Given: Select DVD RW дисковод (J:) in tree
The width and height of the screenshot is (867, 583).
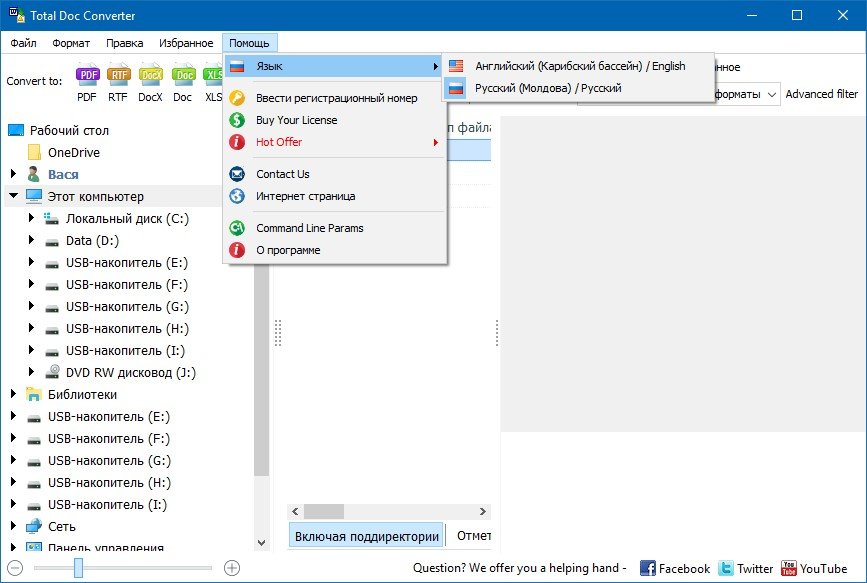Looking at the screenshot, I should [130, 372].
